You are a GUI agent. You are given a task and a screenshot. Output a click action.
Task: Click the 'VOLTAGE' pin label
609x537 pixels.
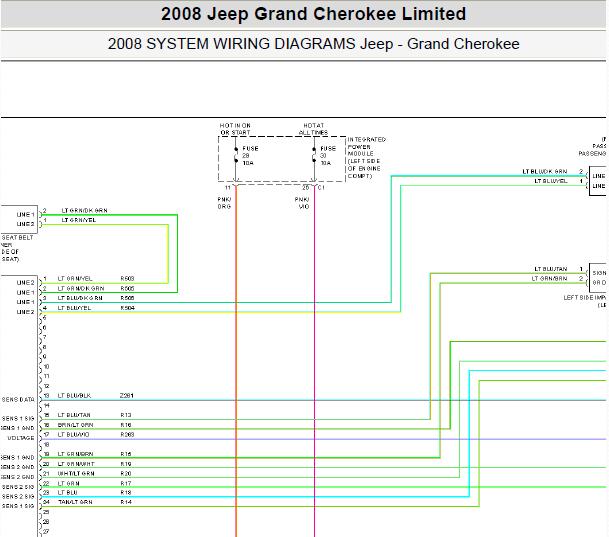tap(21, 438)
